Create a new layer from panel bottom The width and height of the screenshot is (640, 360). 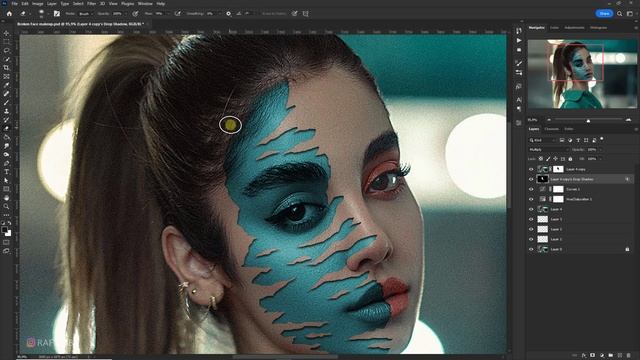click(620, 356)
